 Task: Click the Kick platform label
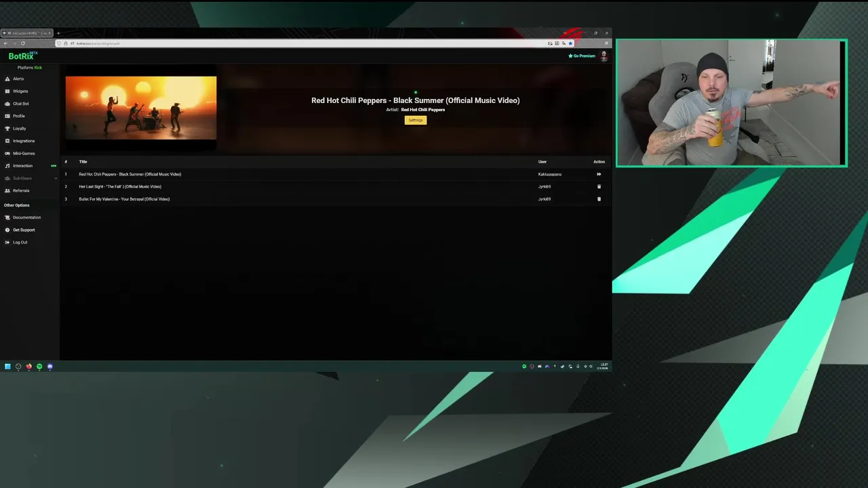pos(38,68)
